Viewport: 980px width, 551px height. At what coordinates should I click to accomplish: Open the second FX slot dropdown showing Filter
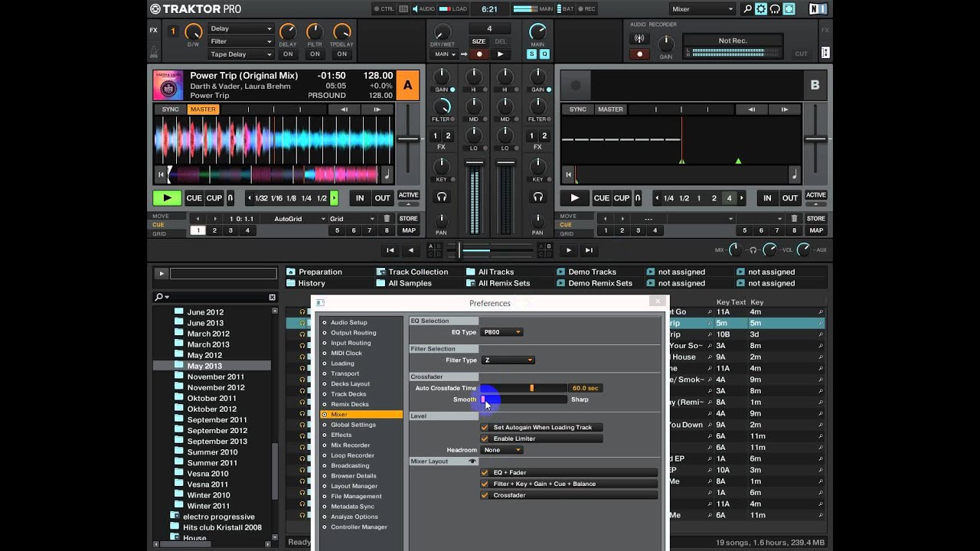click(241, 41)
